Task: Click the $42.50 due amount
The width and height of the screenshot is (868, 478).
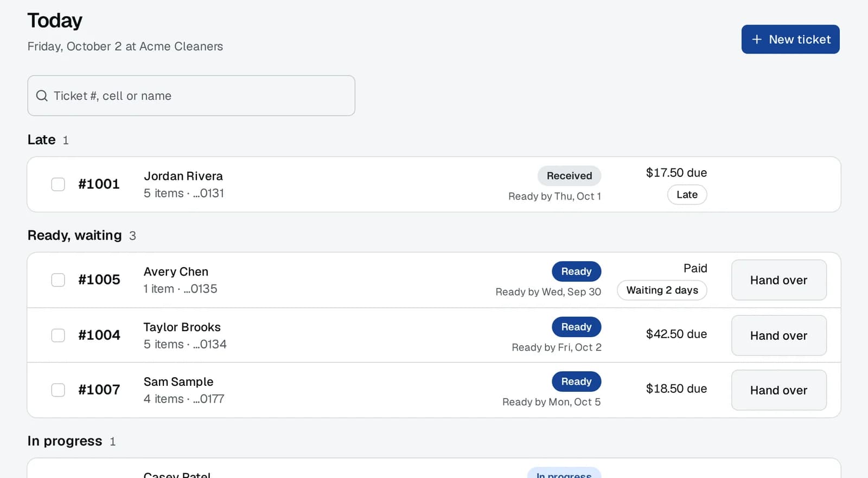Action: (676, 334)
